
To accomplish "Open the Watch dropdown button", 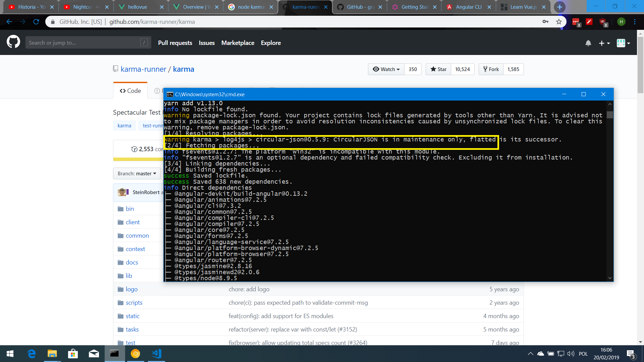I will tap(386, 69).
